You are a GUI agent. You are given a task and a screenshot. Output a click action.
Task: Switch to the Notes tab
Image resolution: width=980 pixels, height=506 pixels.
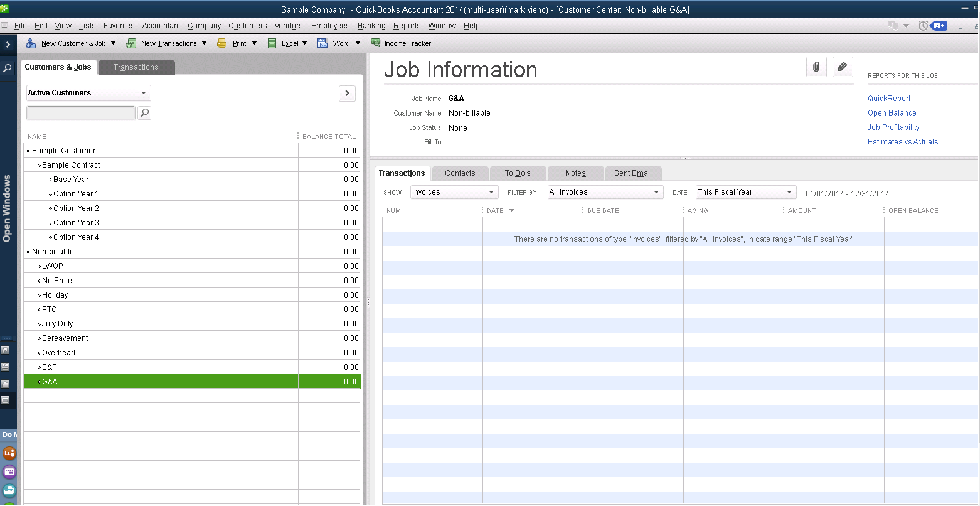pyautogui.click(x=575, y=173)
